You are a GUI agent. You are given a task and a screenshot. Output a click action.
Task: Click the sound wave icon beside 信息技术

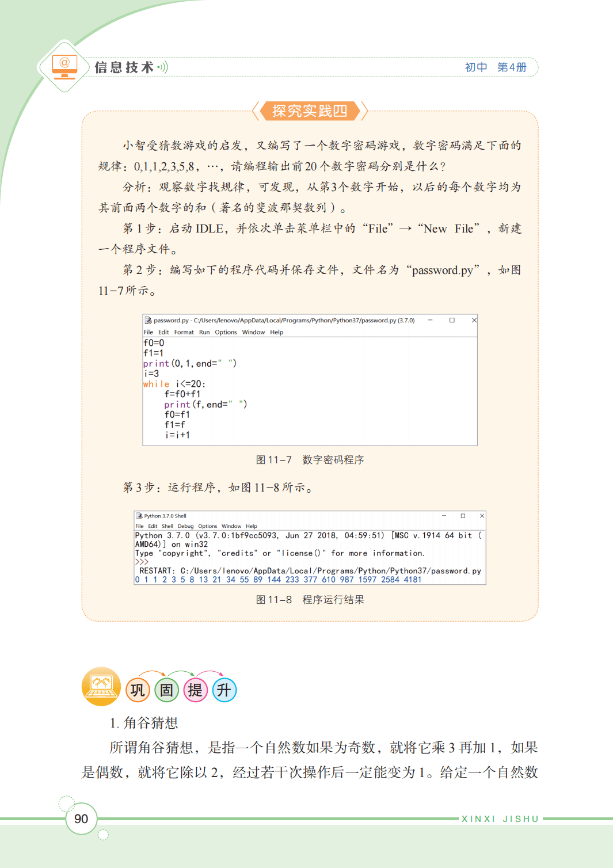163,67
